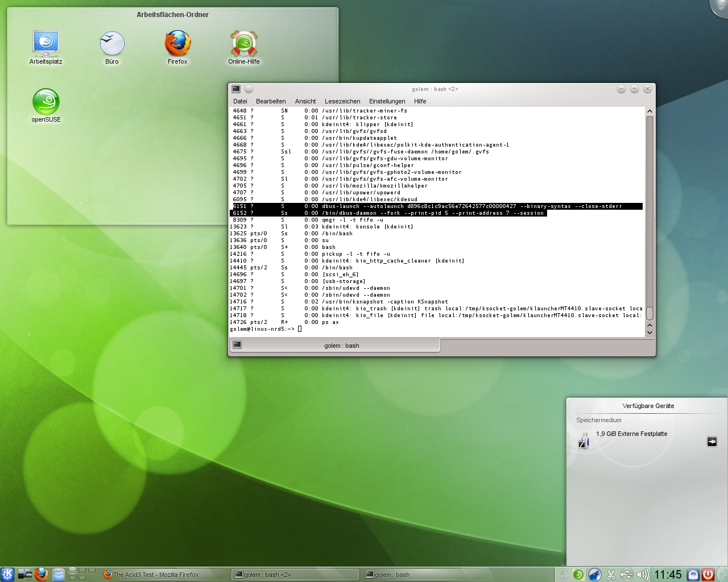Click the volume speaker tray icon
Viewport: 728px width, 582px height.
(x=642, y=575)
